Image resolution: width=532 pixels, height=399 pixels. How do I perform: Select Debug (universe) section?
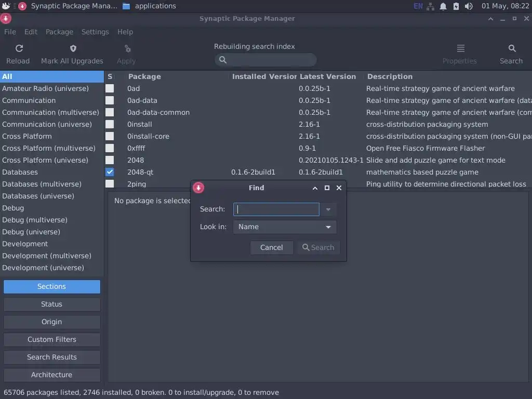click(52, 232)
